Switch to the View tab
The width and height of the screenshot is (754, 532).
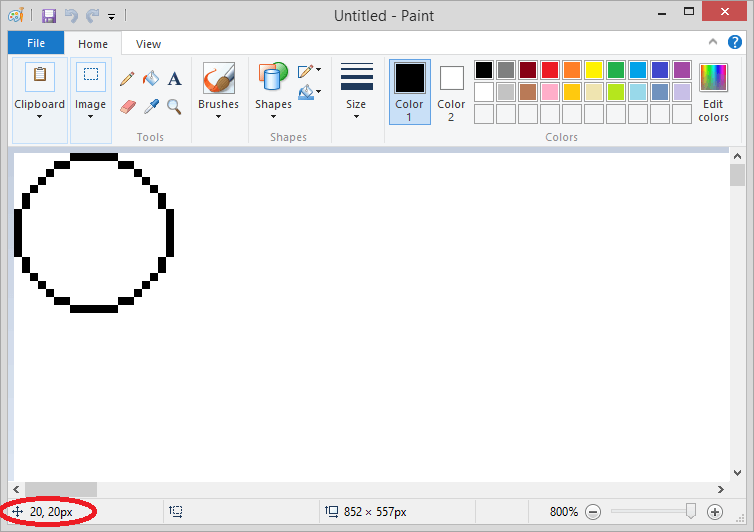pyautogui.click(x=148, y=44)
